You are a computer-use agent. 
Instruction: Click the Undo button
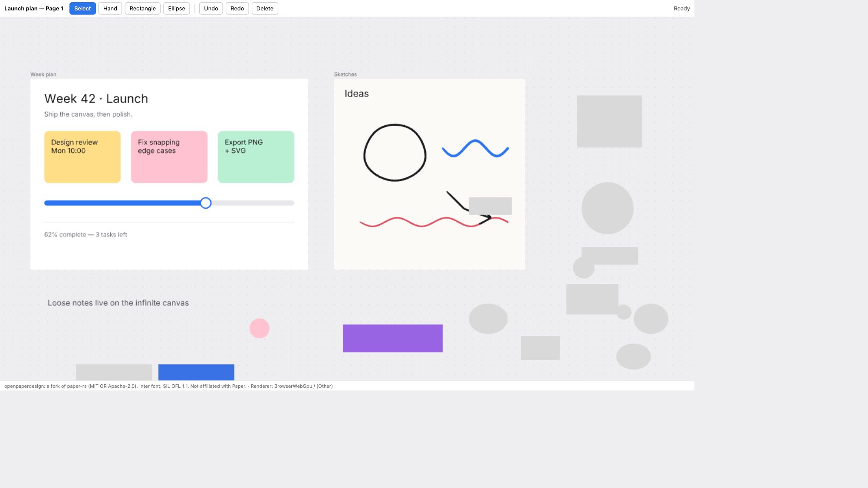tap(211, 8)
